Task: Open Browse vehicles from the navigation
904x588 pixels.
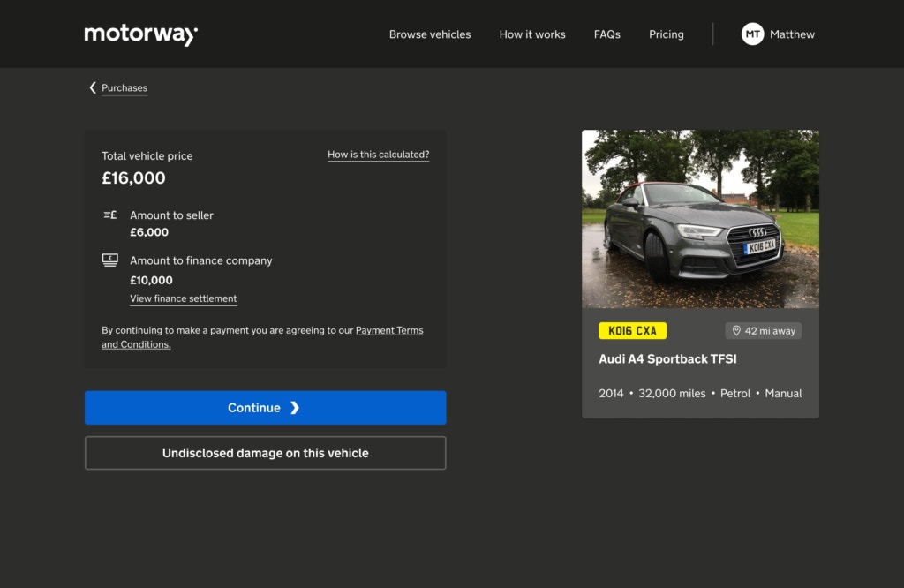Action: (x=429, y=34)
